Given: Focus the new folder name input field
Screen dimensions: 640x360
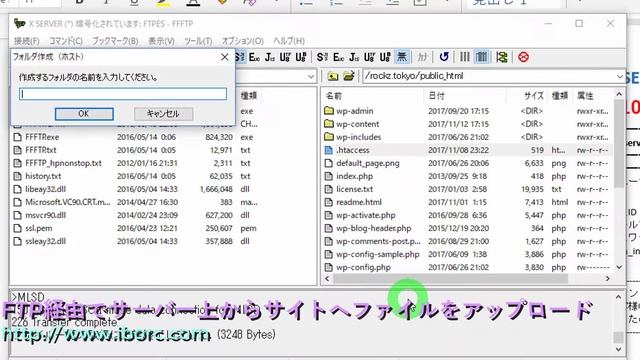Looking at the screenshot, I should coord(123,94).
